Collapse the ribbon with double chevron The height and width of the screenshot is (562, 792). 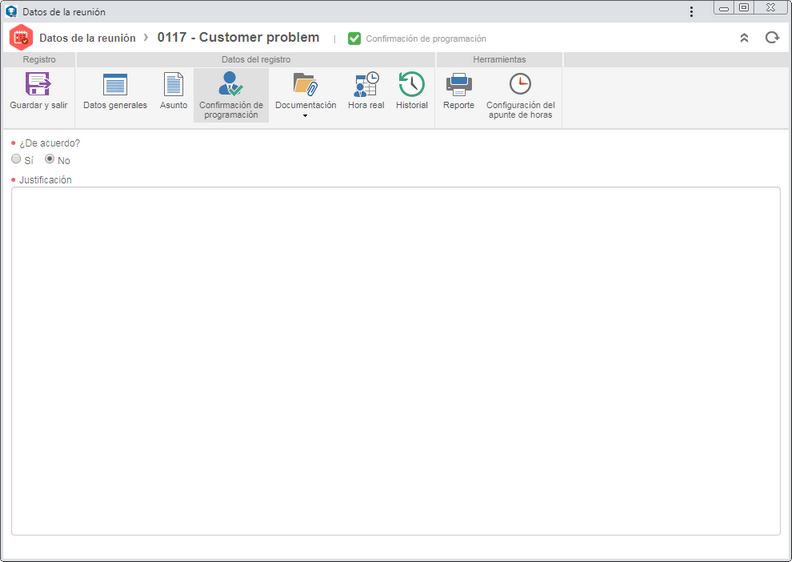click(x=744, y=38)
